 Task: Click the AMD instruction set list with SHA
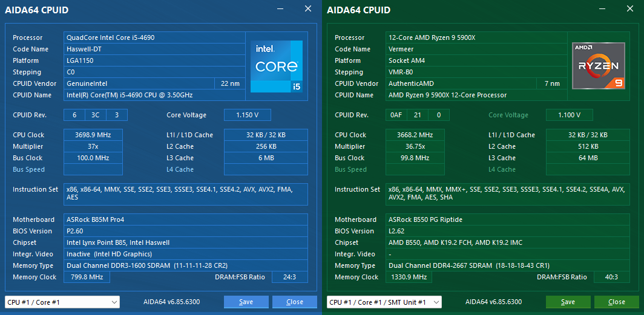508,194
